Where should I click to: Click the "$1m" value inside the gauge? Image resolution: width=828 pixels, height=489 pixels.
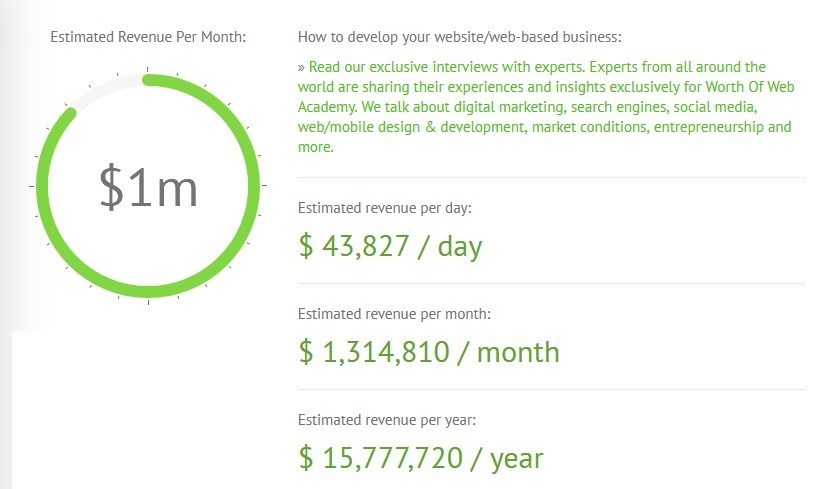coord(148,187)
